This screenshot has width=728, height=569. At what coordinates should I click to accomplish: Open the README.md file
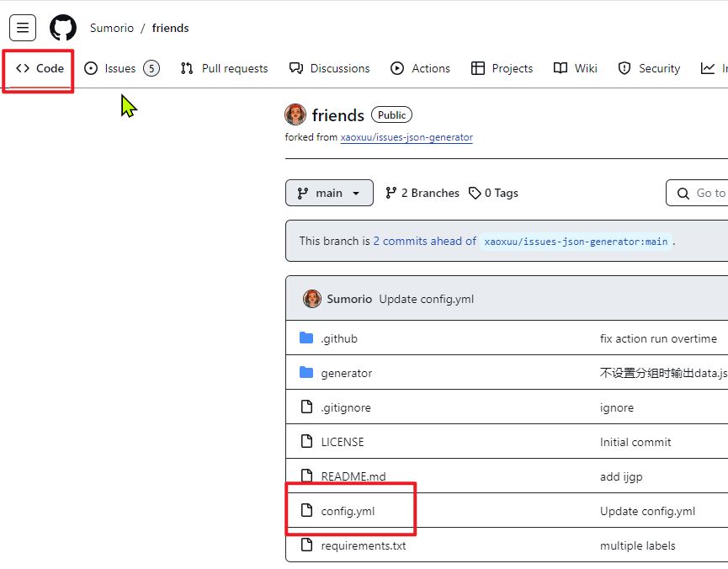coord(353,476)
